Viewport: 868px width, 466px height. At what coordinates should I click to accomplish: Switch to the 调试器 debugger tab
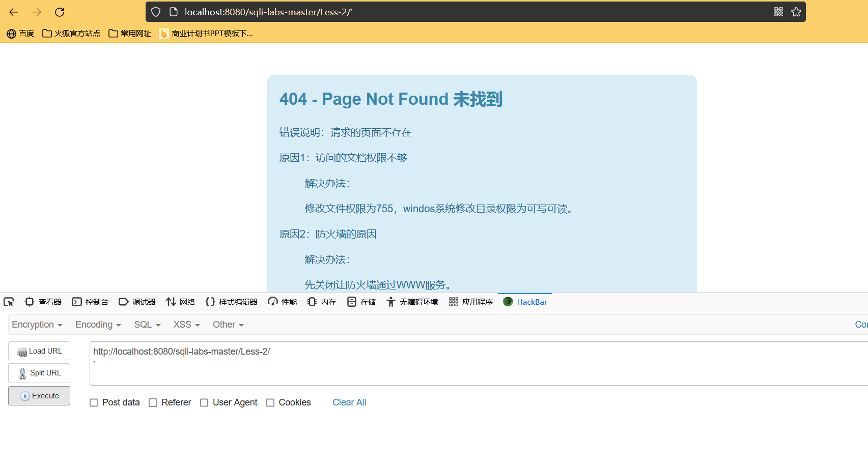(137, 302)
